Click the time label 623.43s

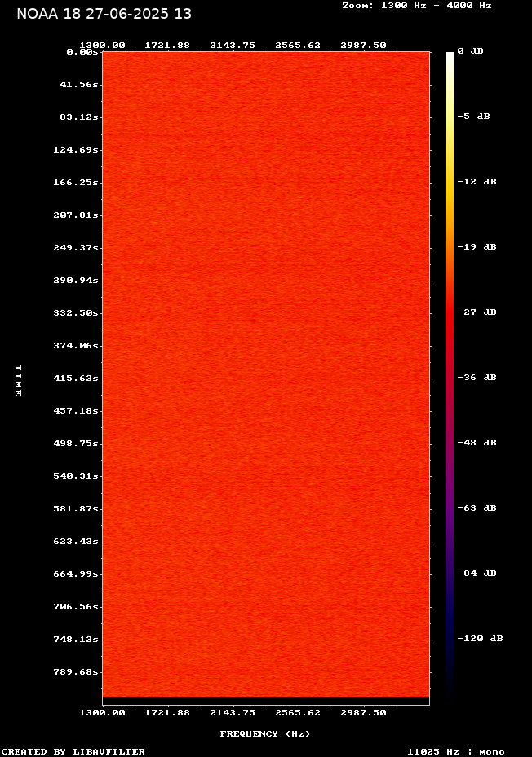(76, 542)
